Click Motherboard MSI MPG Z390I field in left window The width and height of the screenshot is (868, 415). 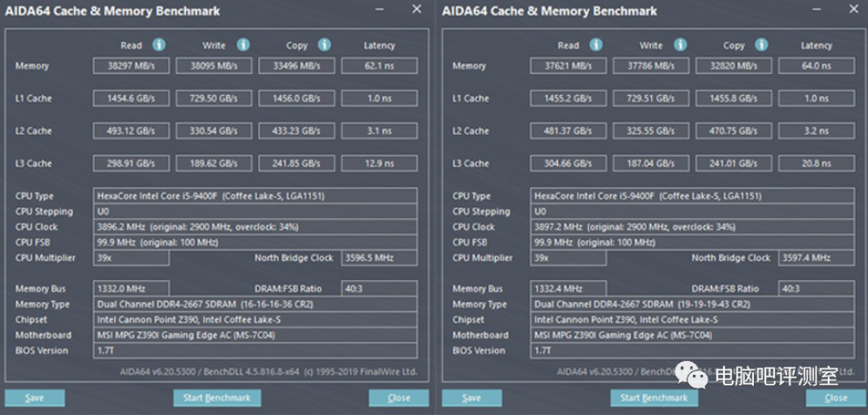[256, 335]
